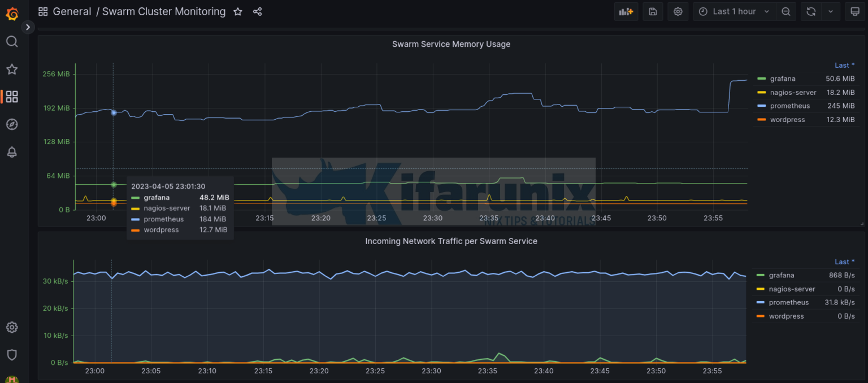
Task: Open the Explore compass in the sidebar
Action: pos(11,124)
